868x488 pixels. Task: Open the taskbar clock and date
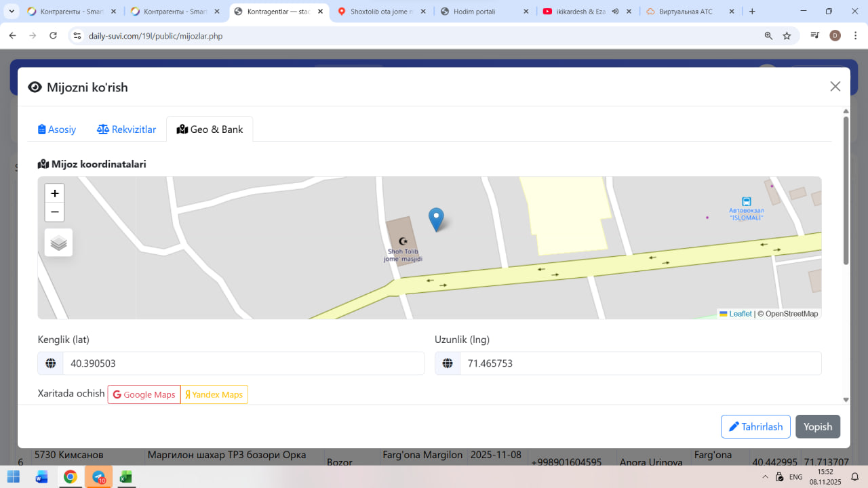[825, 476]
